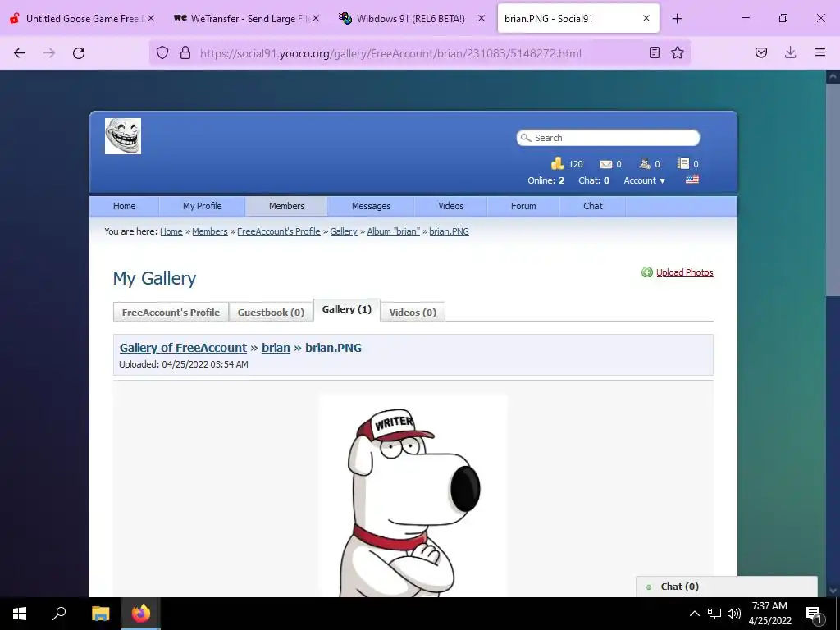Click the Chat: 0 header counter
The height and width of the screenshot is (630, 840).
click(594, 180)
